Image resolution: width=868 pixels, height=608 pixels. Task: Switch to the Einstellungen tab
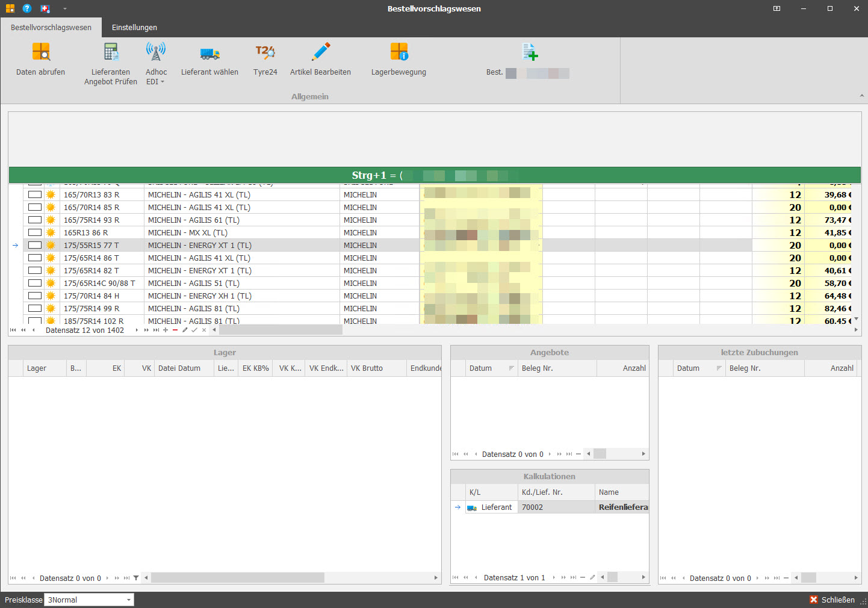coord(134,28)
